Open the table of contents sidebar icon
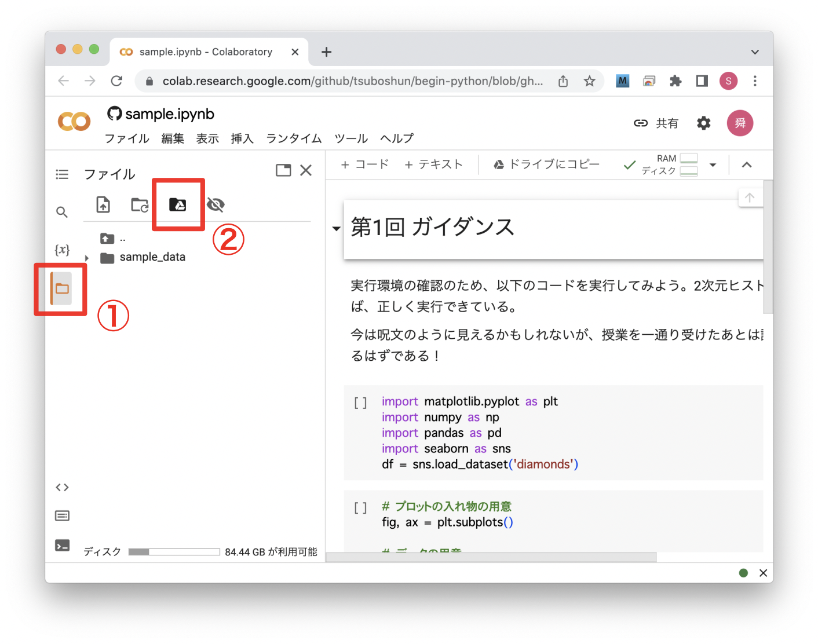Screen dimensions: 818x644 (62, 174)
